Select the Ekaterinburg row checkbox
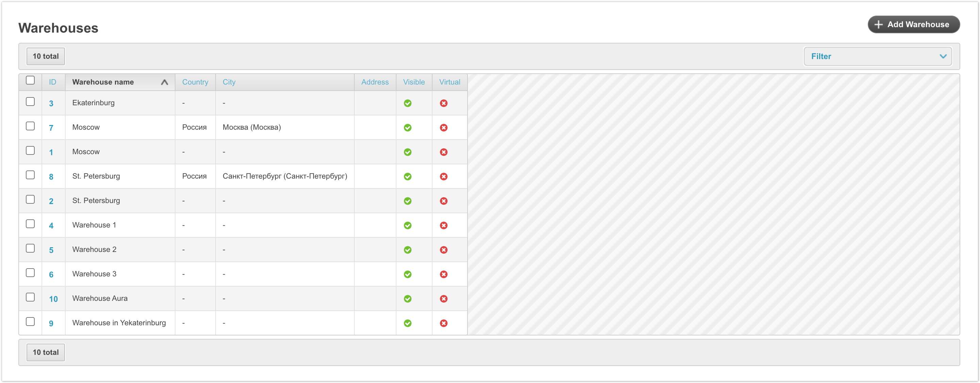Screen dimensions: 980x383 tap(31, 102)
